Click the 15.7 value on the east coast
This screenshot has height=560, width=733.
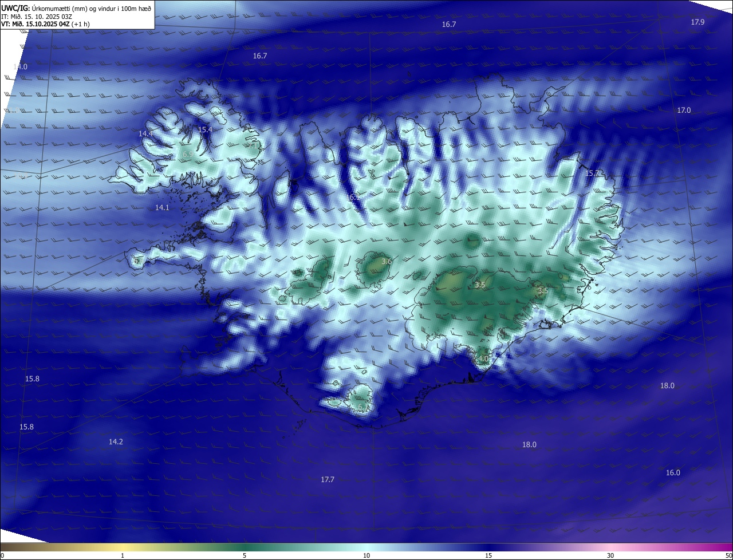(x=593, y=173)
